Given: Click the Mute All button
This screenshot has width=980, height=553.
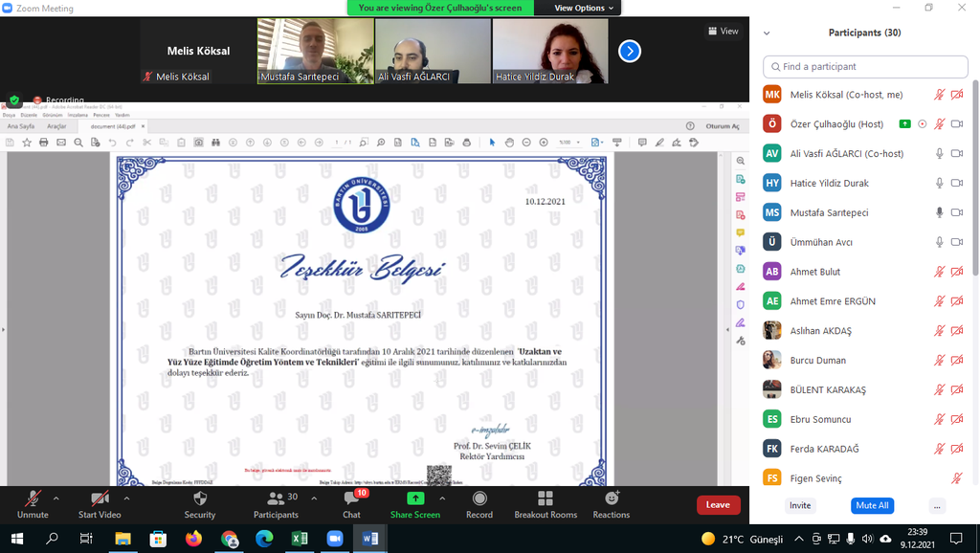Looking at the screenshot, I should pyautogui.click(x=872, y=505).
